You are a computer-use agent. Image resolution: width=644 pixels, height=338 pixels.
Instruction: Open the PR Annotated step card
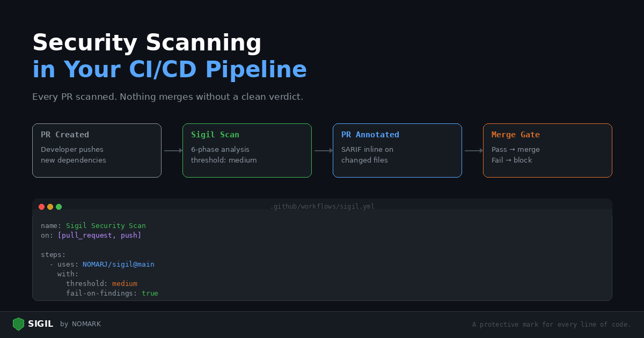click(x=397, y=150)
